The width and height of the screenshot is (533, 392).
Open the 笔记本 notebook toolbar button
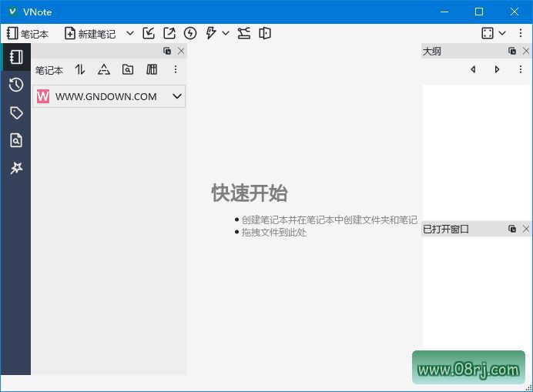(28, 34)
